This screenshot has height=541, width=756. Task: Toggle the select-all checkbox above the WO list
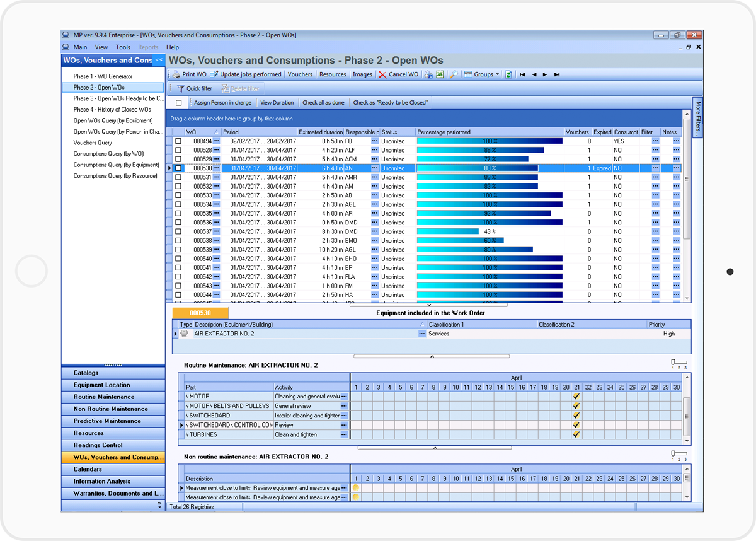point(177,102)
